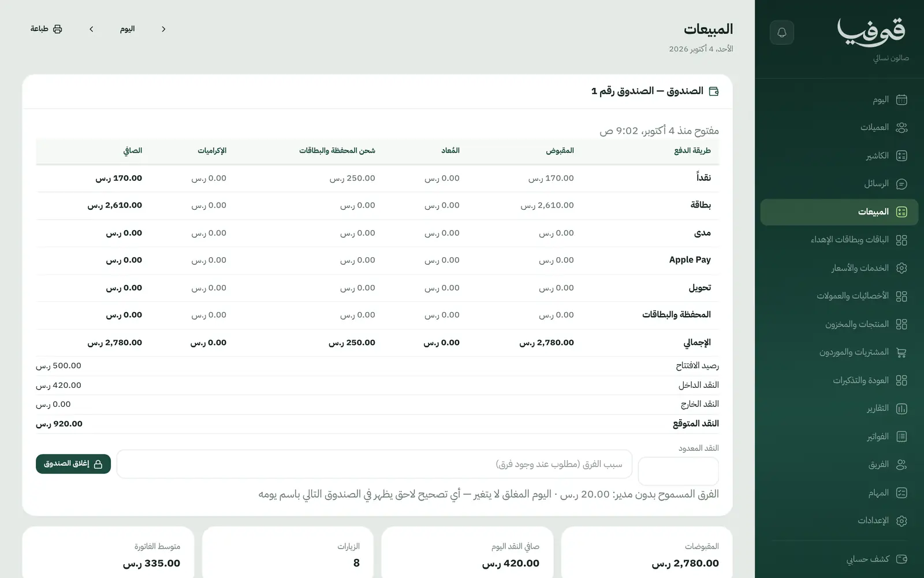
Task: Go to next day with left chevron
Action: click(91, 29)
